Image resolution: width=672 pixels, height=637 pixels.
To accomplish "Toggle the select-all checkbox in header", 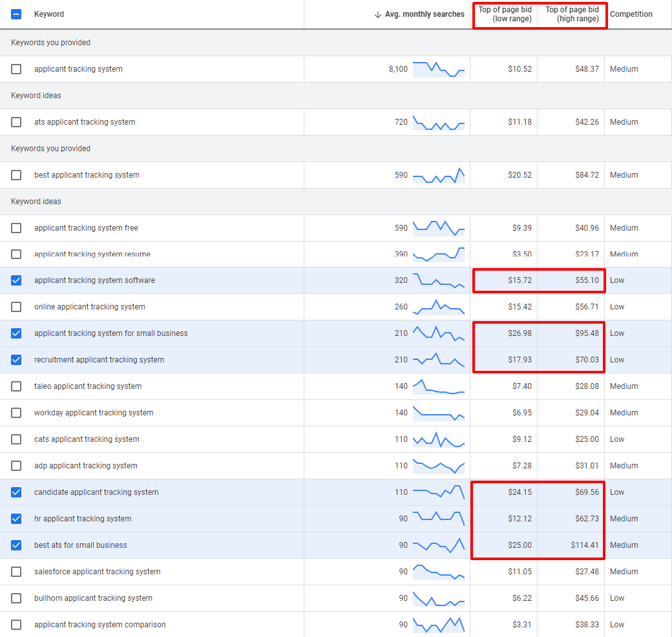I will pos(16,14).
